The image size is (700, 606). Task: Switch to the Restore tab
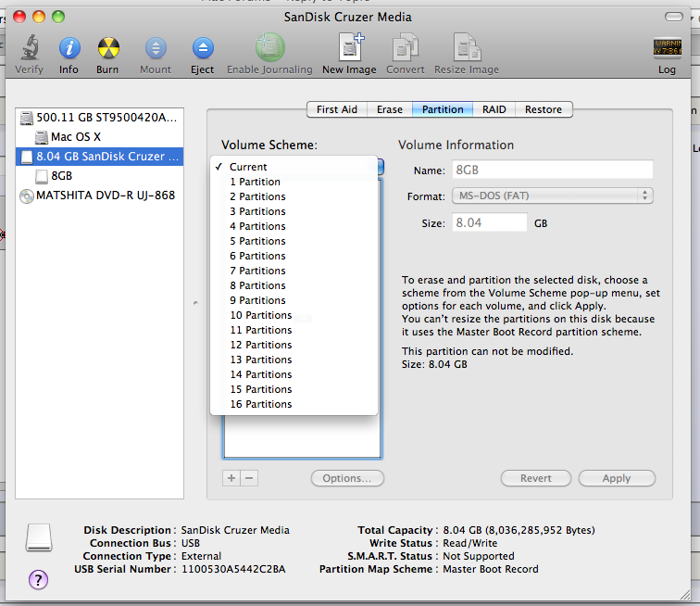coord(544,109)
